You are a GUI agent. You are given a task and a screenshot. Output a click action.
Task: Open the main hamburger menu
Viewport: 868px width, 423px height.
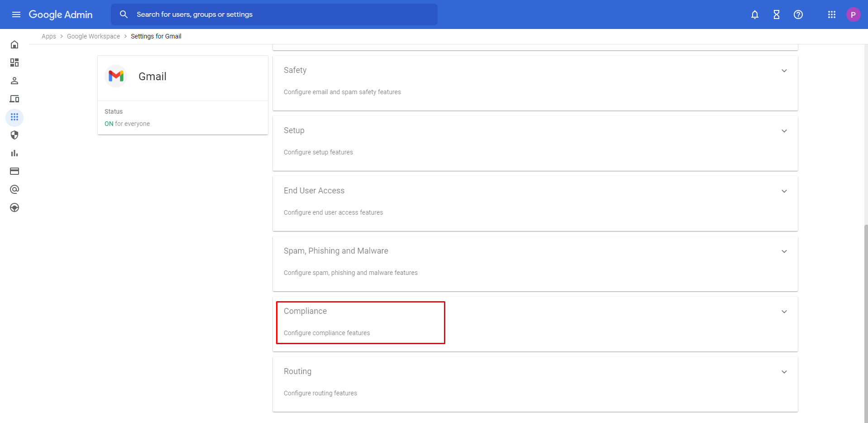click(16, 14)
